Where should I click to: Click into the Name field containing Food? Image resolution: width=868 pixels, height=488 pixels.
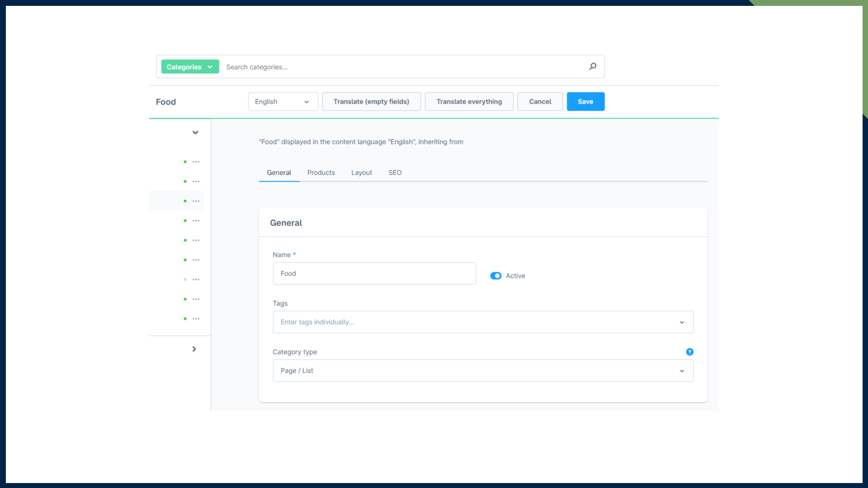374,273
